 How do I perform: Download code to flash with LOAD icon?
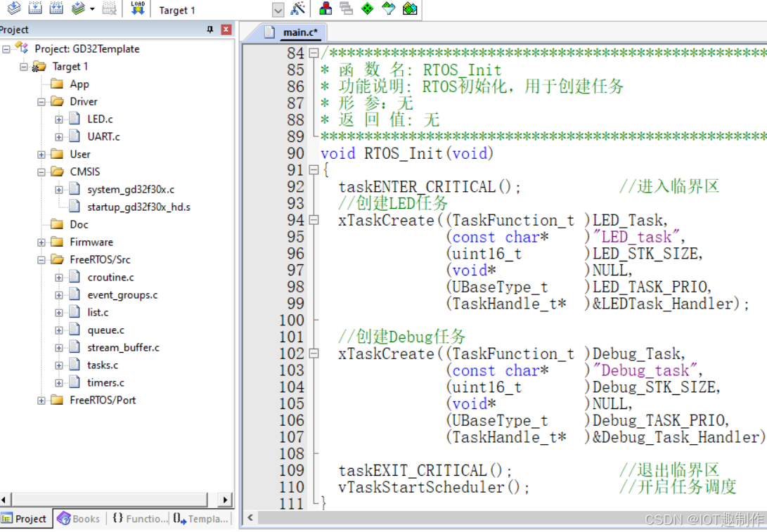[x=138, y=8]
